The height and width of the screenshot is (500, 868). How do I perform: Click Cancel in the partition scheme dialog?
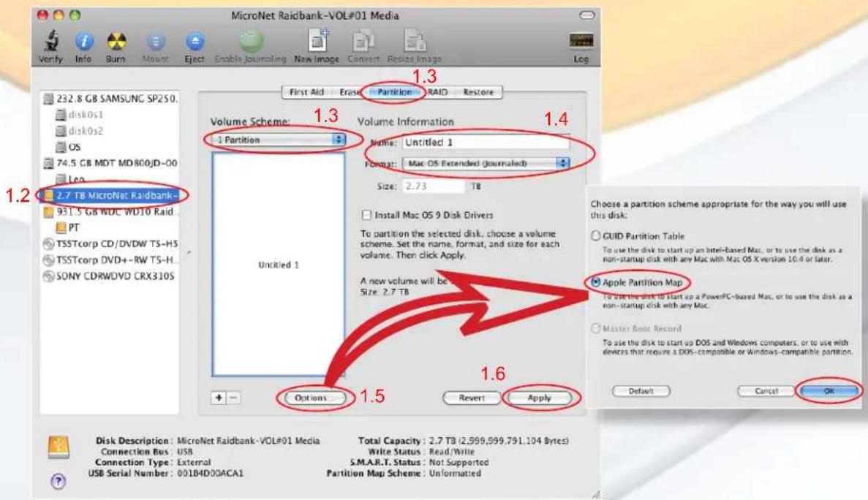(766, 391)
